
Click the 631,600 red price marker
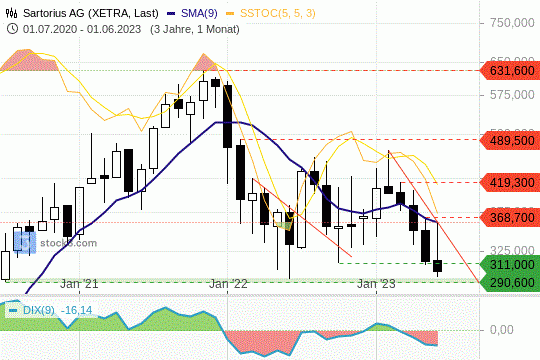pos(510,71)
